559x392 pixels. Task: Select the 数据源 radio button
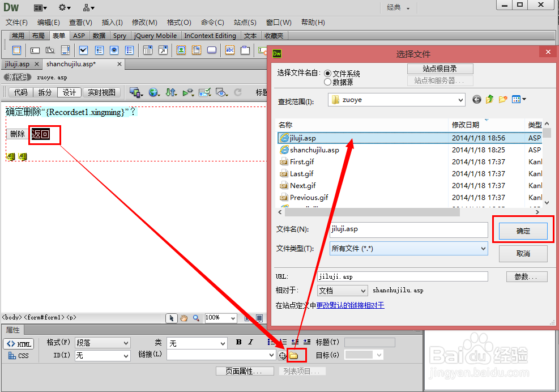click(x=327, y=82)
